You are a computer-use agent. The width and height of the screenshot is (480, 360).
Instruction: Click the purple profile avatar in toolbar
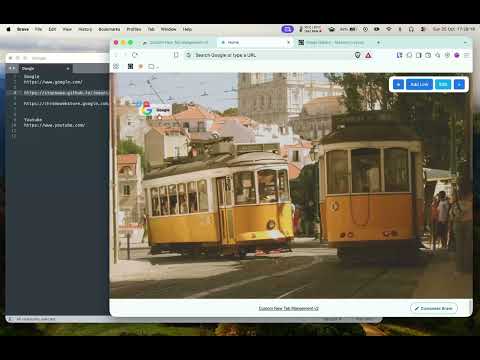(x=457, y=55)
